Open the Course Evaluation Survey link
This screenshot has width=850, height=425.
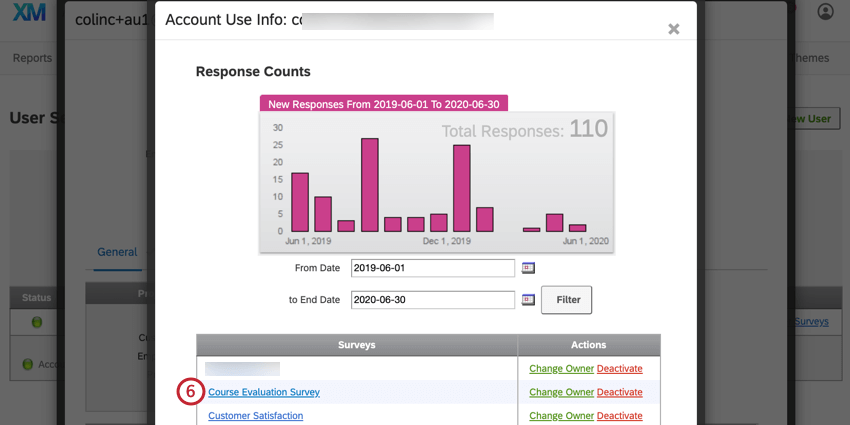[x=264, y=392]
